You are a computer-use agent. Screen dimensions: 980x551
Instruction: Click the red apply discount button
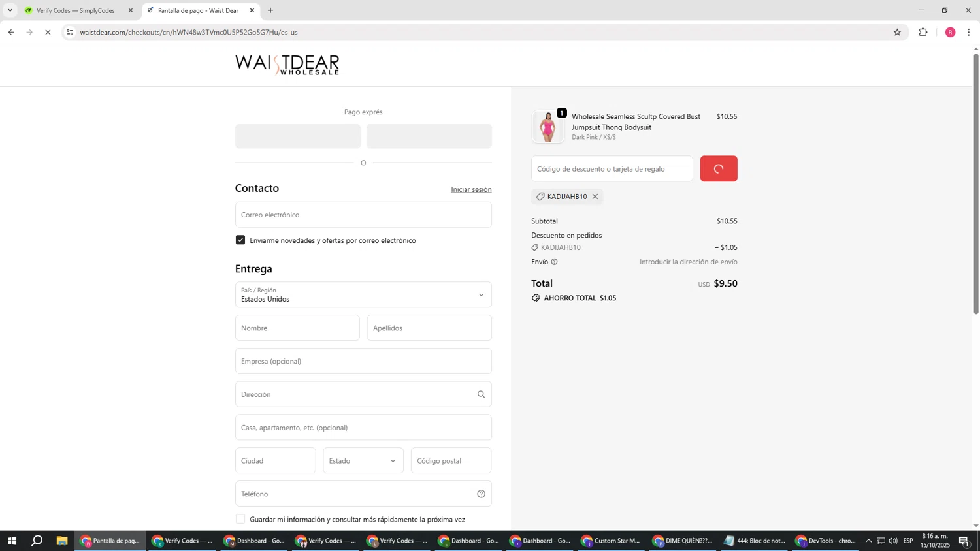click(719, 168)
